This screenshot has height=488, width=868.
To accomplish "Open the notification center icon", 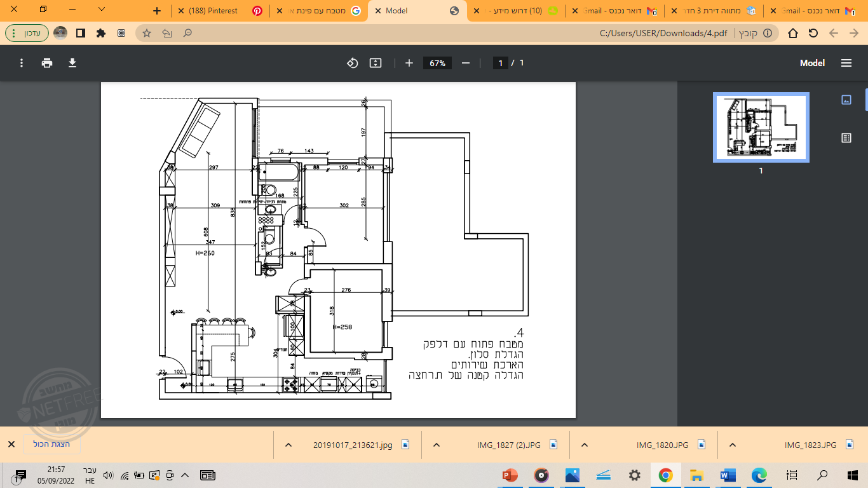I will coord(20,475).
